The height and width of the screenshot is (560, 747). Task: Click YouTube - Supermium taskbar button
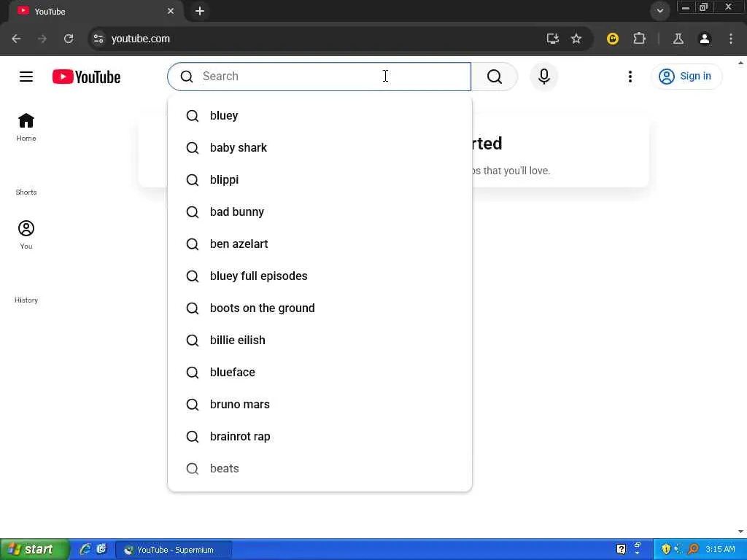click(x=174, y=550)
